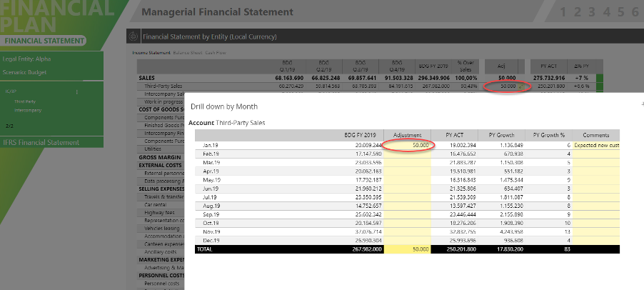Screen dimensions: 644x290
Task: Edit the Jan.19 Comments cell
Action: 595,144
